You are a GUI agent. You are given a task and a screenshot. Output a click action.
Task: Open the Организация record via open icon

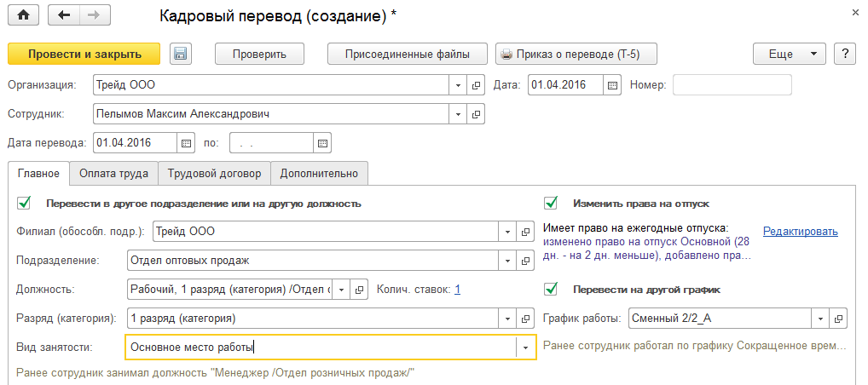477,85
